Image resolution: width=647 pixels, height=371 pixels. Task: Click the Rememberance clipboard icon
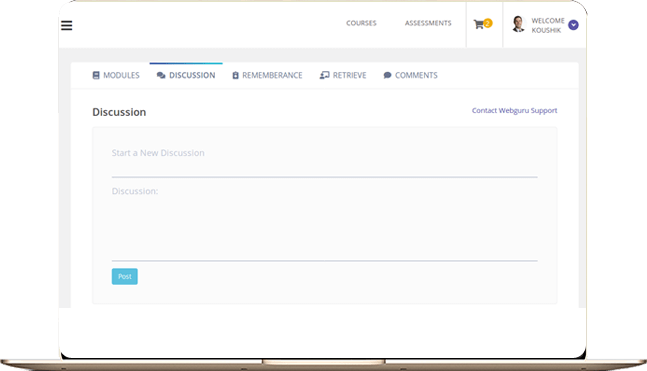(x=235, y=75)
